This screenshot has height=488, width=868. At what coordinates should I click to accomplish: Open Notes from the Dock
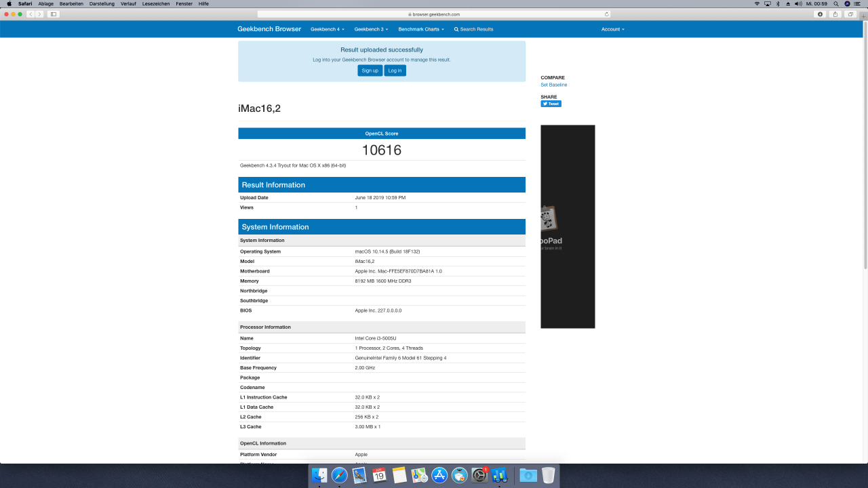click(399, 475)
